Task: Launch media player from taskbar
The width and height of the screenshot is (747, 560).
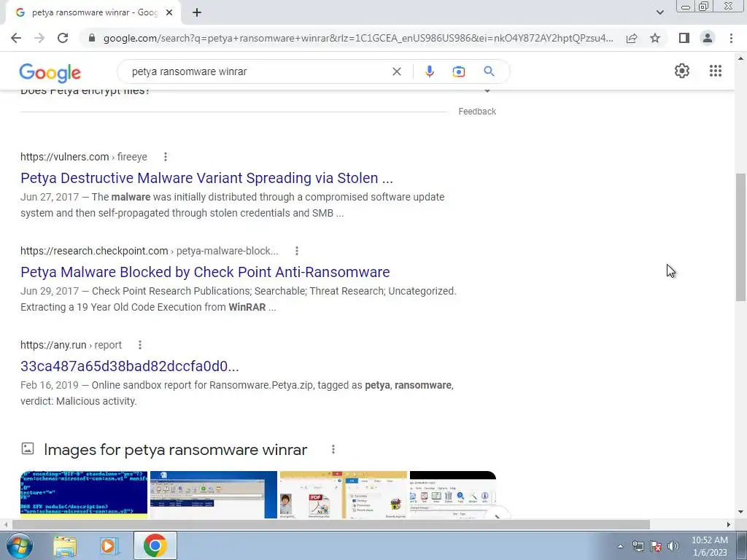Action: (109, 545)
